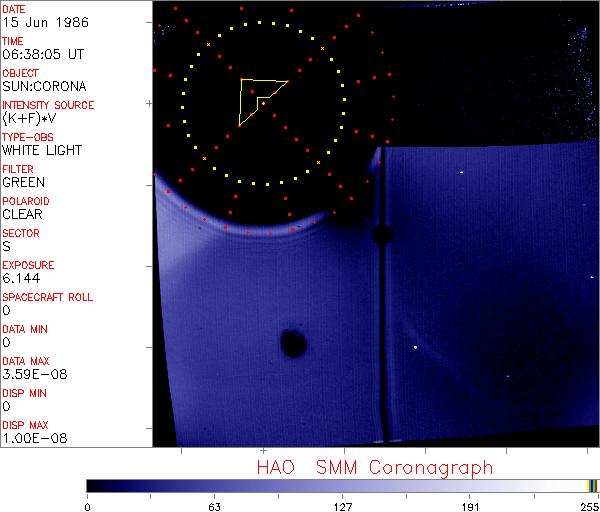The width and height of the screenshot is (600, 512).
Task: Click the DATA MAX value 3.59E-08
Action: point(29,374)
